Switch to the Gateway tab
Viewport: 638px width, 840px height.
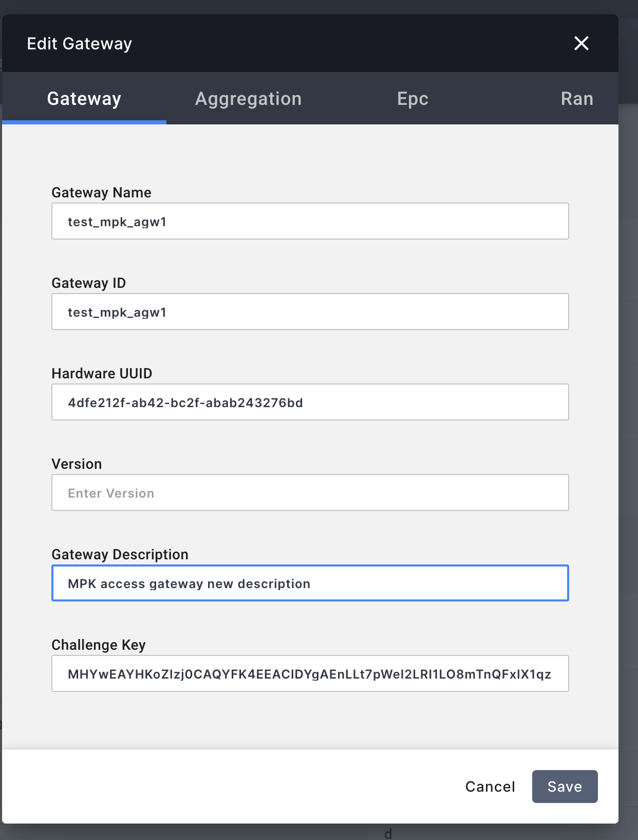click(84, 98)
